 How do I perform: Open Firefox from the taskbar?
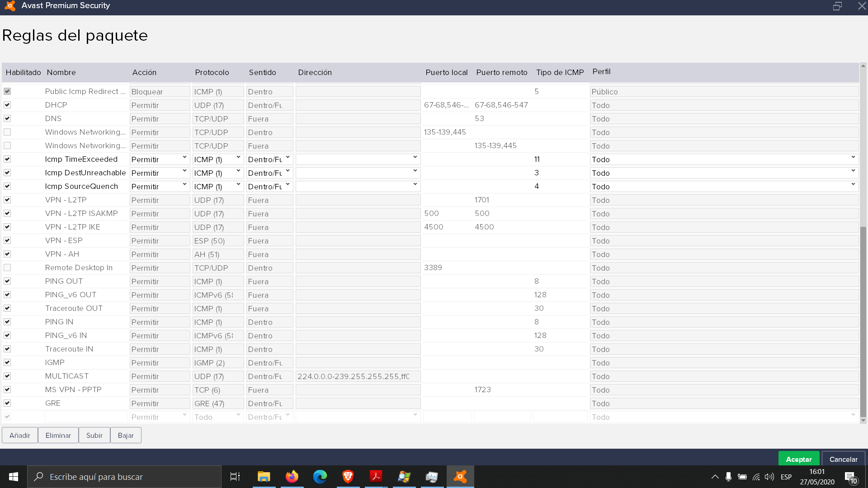tap(292, 477)
